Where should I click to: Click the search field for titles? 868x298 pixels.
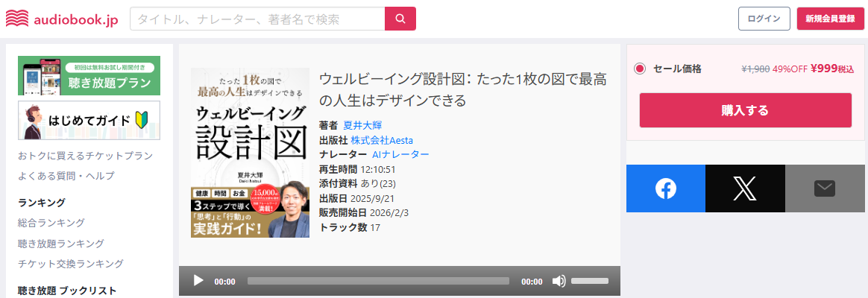click(x=257, y=19)
